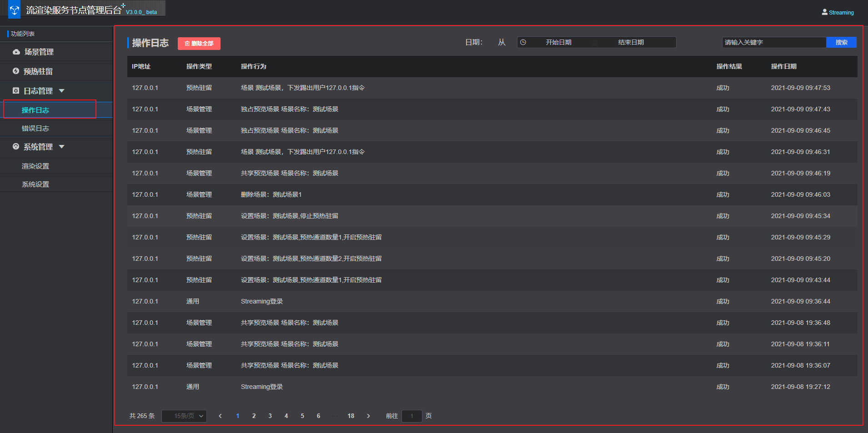Image resolution: width=868 pixels, height=433 pixels.
Task: Collapse the 系统管理 menu arrow
Action: (62, 147)
